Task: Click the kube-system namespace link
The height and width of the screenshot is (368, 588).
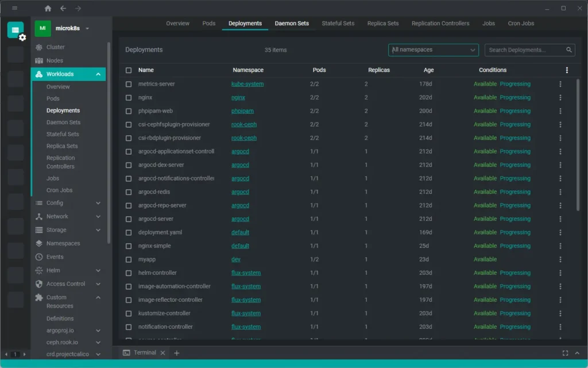Action: click(x=249, y=84)
